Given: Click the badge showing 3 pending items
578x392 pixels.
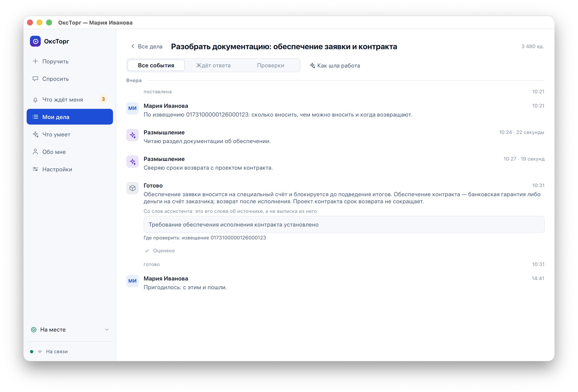Looking at the screenshot, I should tap(103, 99).
